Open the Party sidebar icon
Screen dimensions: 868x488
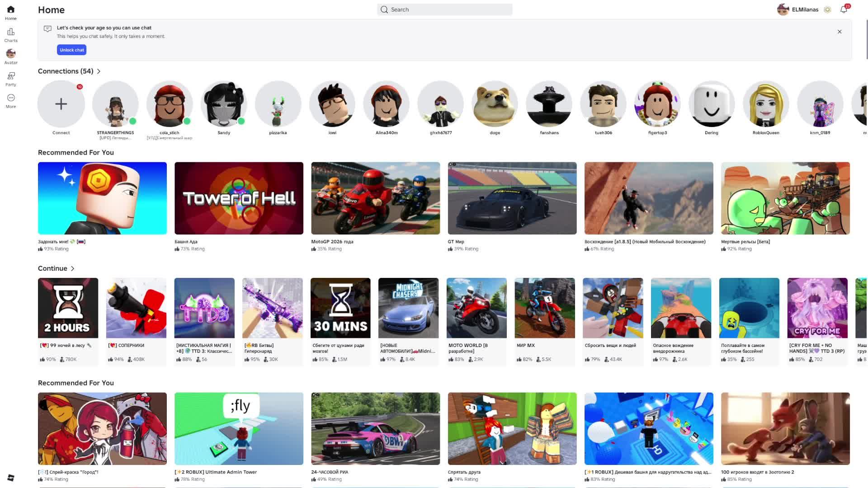pyautogui.click(x=11, y=79)
